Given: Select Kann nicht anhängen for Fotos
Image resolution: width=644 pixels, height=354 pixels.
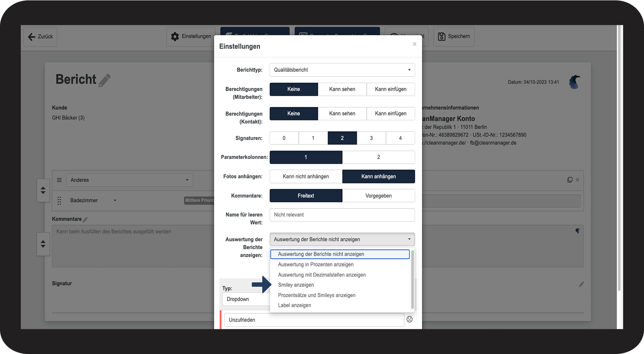Looking at the screenshot, I should (x=306, y=176).
